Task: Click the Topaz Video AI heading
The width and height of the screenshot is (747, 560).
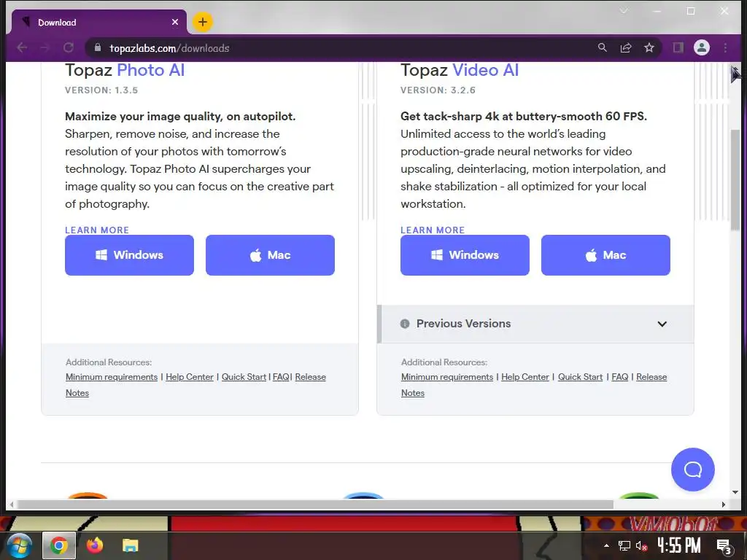Action: click(460, 70)
